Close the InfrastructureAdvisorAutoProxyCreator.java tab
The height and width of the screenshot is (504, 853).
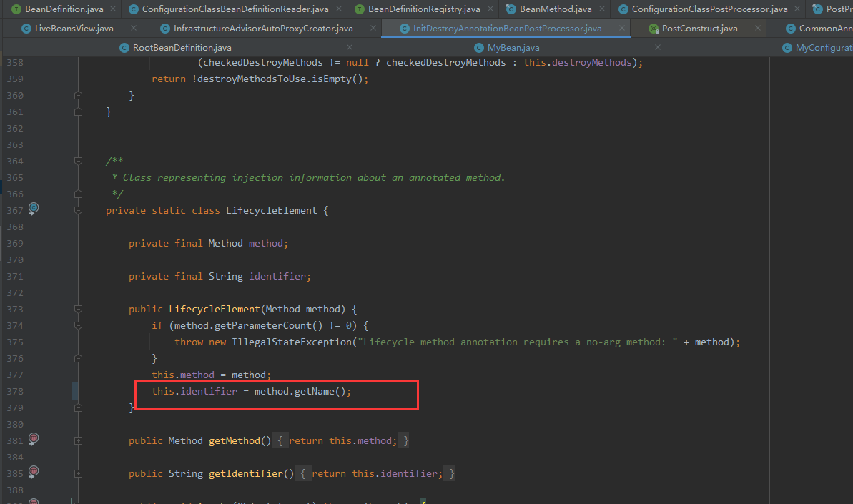373,28
